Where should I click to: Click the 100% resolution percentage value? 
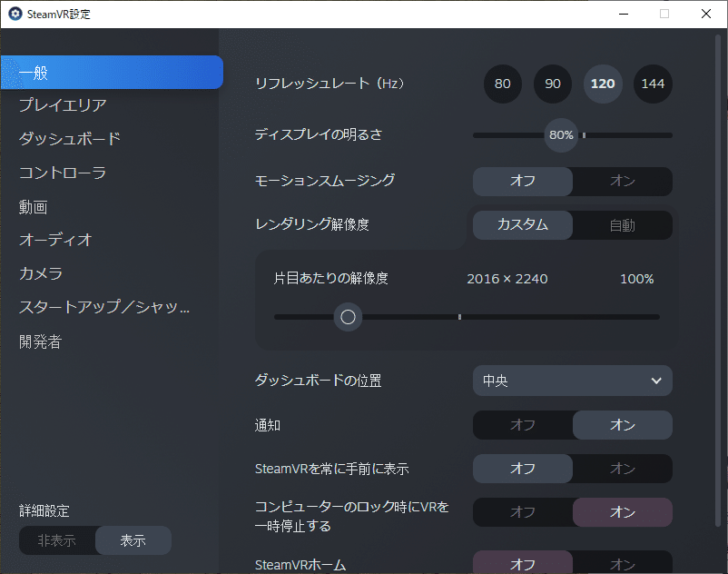(637, 279)
